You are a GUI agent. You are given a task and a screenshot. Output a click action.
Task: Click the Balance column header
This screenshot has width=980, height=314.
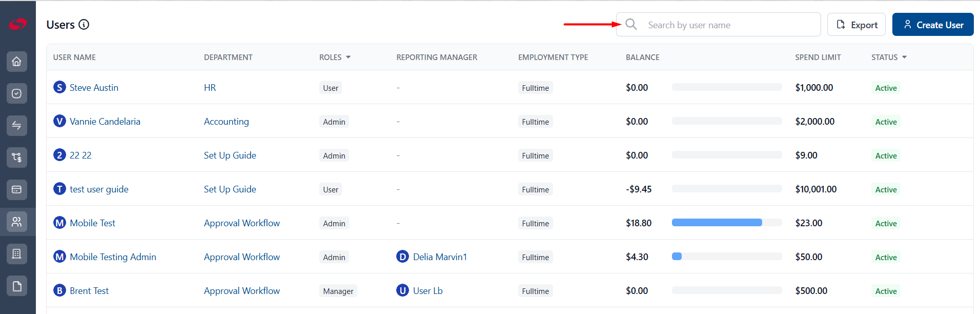643,57
